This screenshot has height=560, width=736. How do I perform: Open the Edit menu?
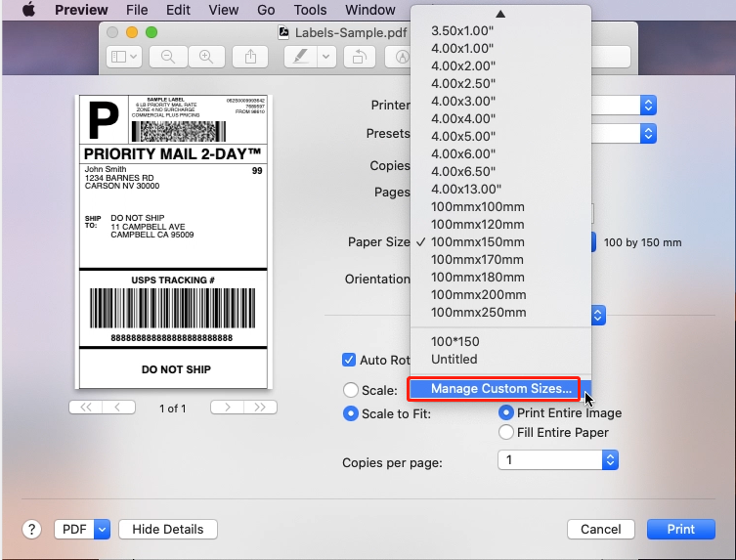(x=178, y=10)
